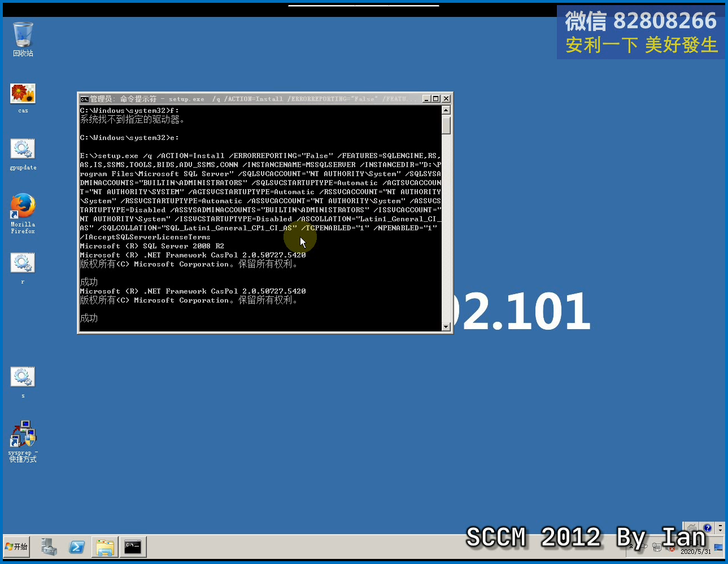Click 'C:\Windows\system32>e:' console line

[x=129, y=138]
